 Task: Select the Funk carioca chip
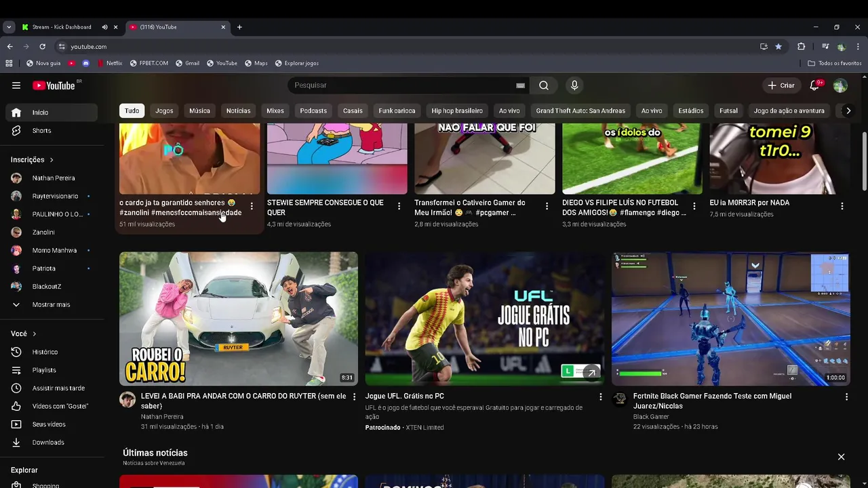(x=397, y=110)
